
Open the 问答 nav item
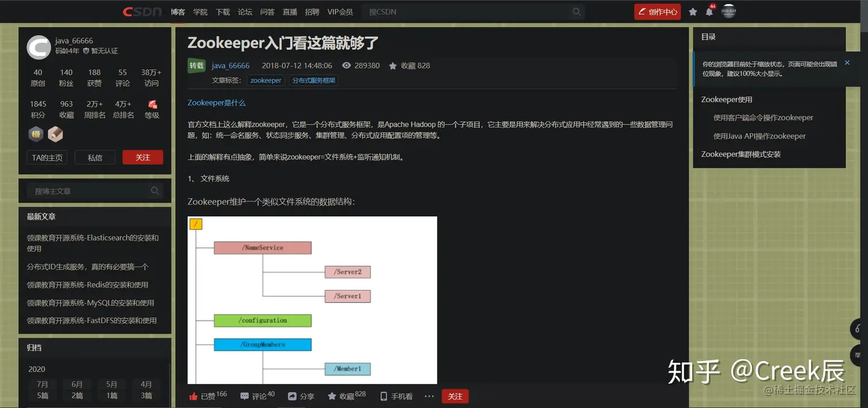[x=268, y=11]
